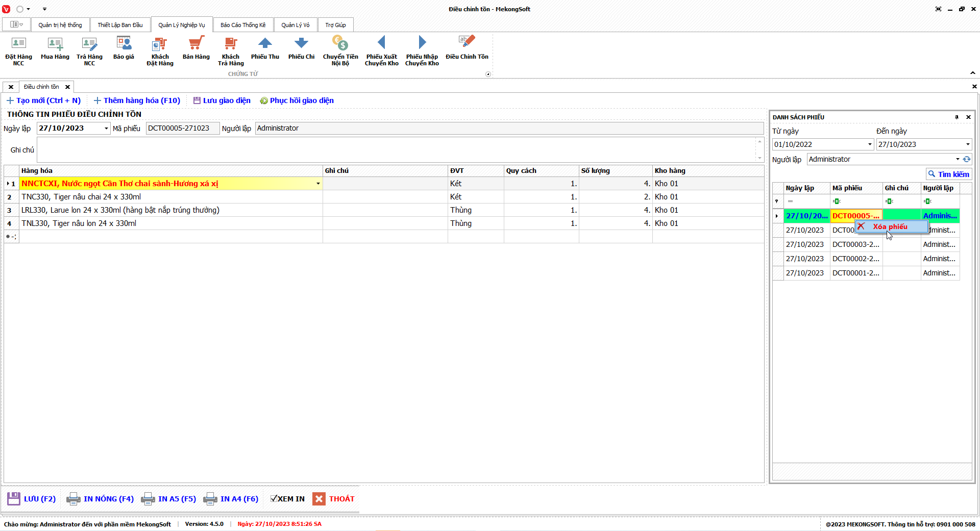Collapse the ribbon using the chevron arrow
980x531 pixels.
tap(972, 73)
